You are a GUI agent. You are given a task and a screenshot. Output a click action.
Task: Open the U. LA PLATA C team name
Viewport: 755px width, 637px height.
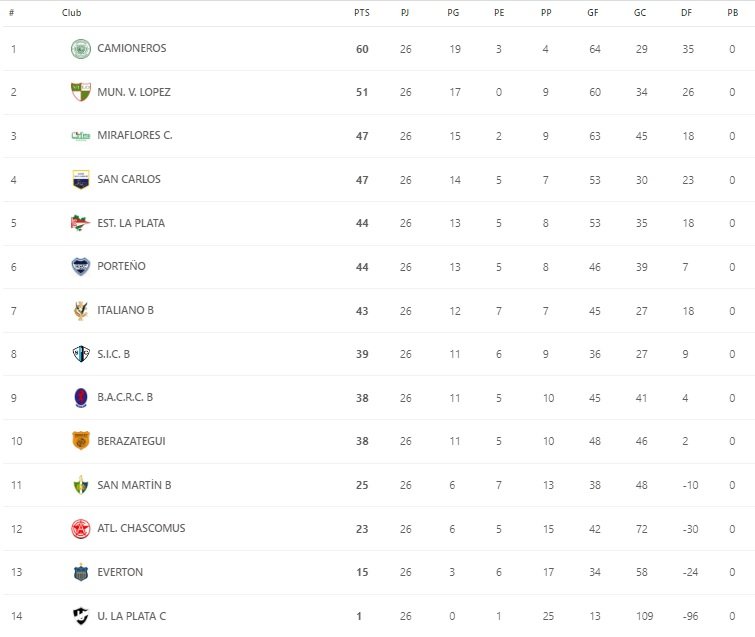click(132, 616)
